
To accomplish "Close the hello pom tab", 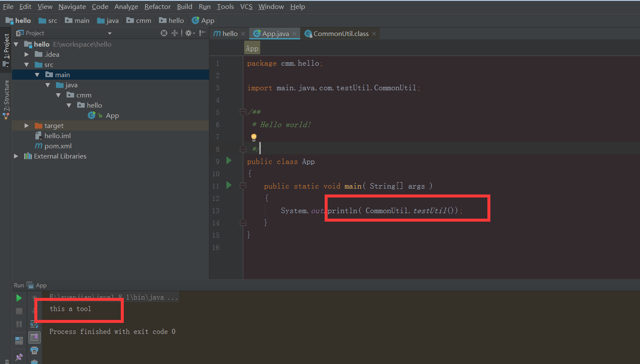I will 243,34.
